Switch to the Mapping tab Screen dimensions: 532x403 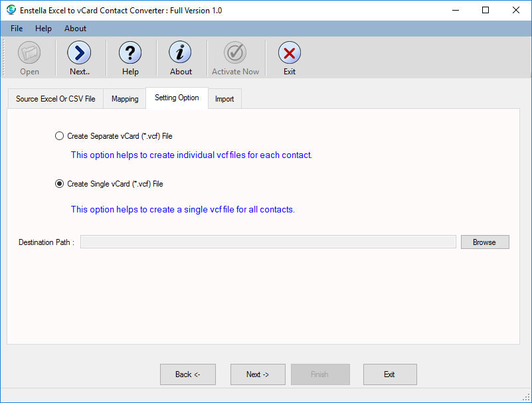click(x=125, y=99)
